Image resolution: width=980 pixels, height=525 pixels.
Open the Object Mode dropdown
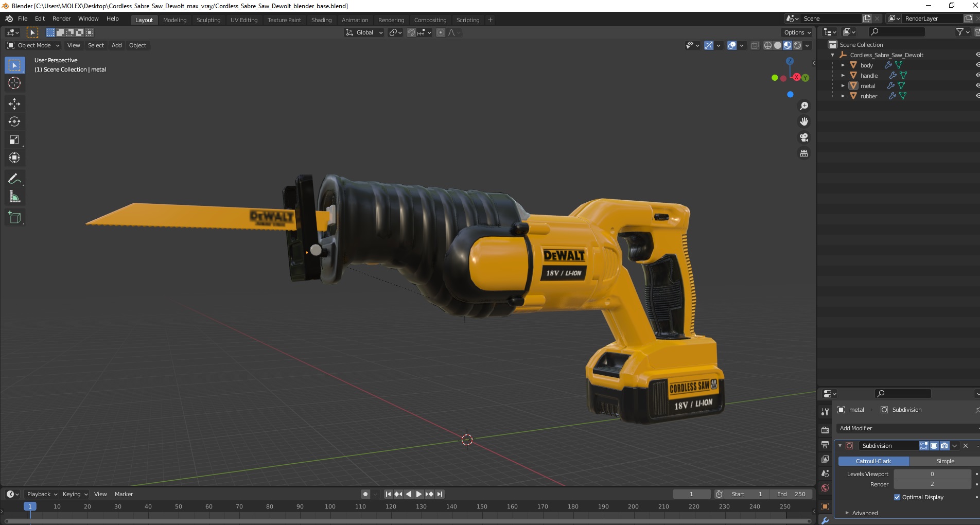[x=33, y=45]
